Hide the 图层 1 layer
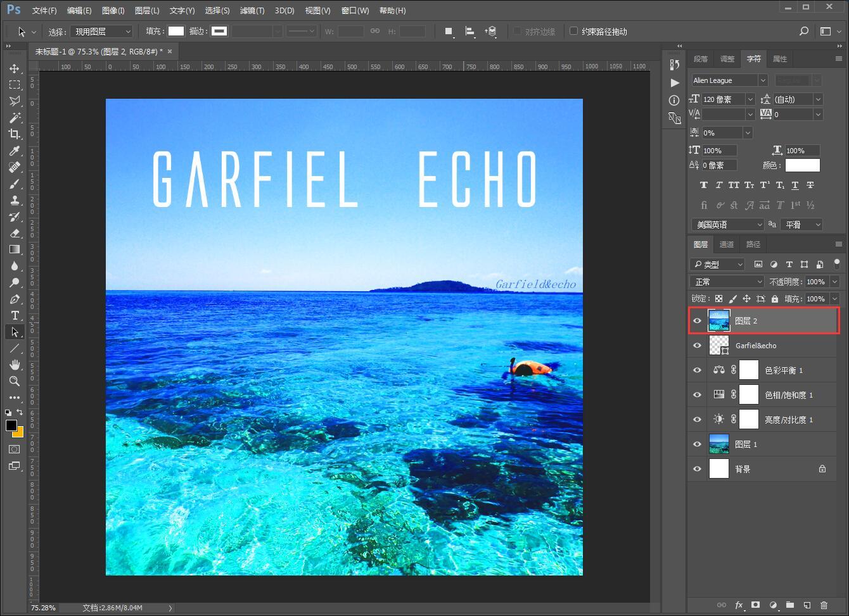849x616 pixels. (698, 444)
